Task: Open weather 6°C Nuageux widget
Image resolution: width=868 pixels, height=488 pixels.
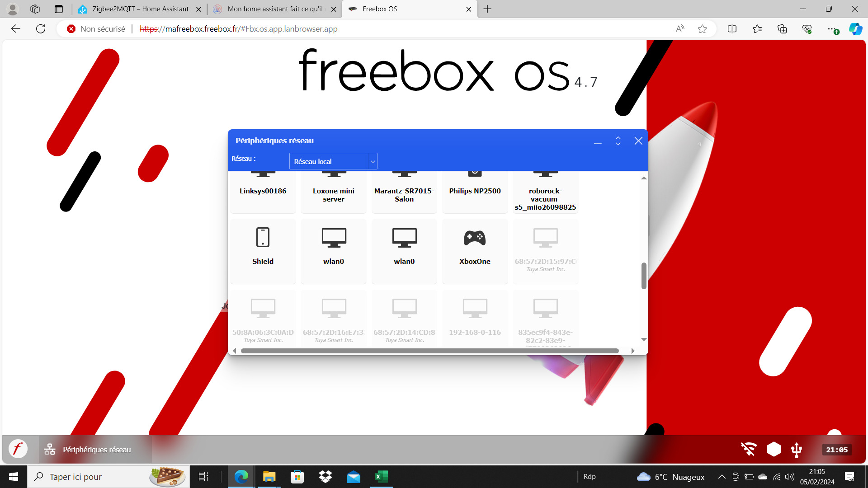Action: (671, 477)
